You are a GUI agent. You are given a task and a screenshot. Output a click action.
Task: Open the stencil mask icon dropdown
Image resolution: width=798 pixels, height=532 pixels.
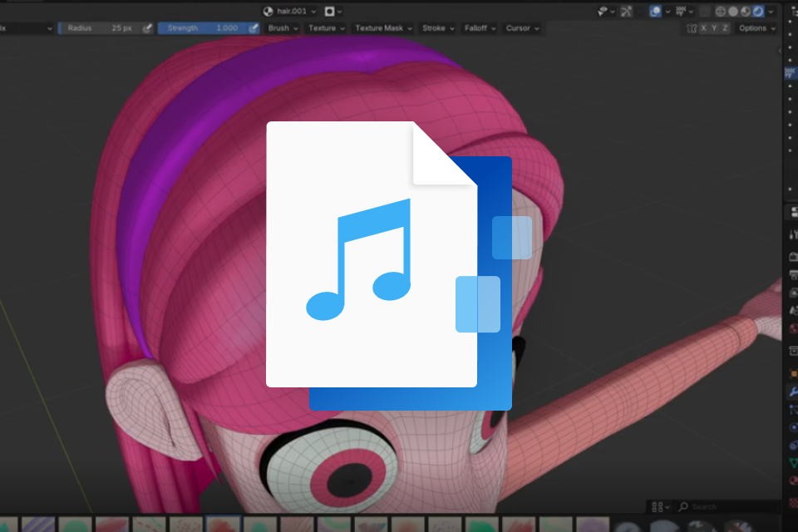333,11
